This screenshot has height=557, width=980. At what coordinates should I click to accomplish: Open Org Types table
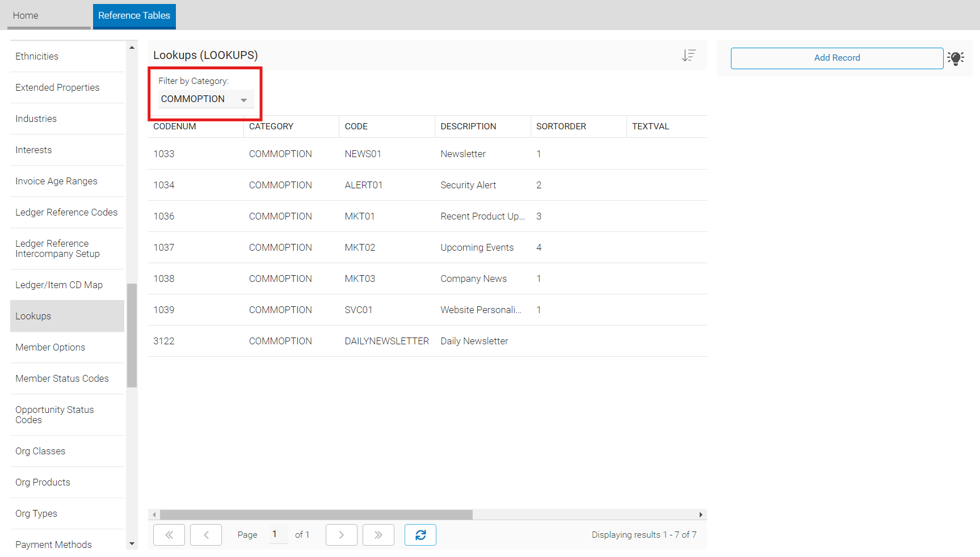click(x=67, y=513)
